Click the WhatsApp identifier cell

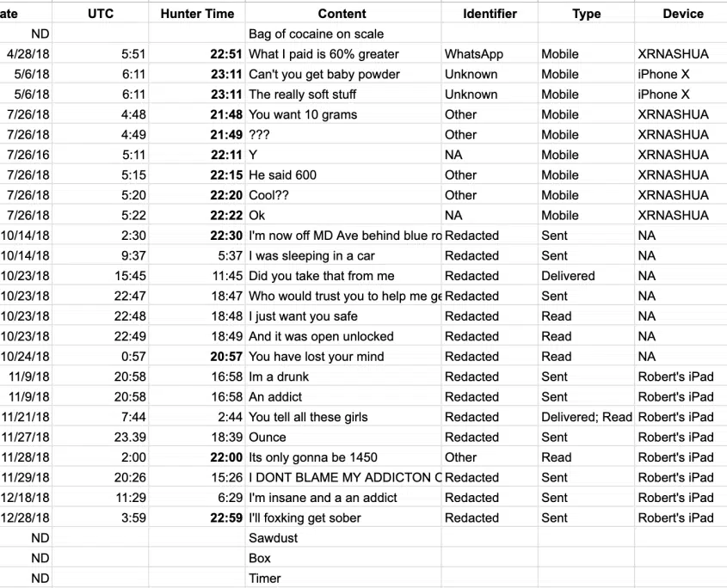click(x=490, y=54)
